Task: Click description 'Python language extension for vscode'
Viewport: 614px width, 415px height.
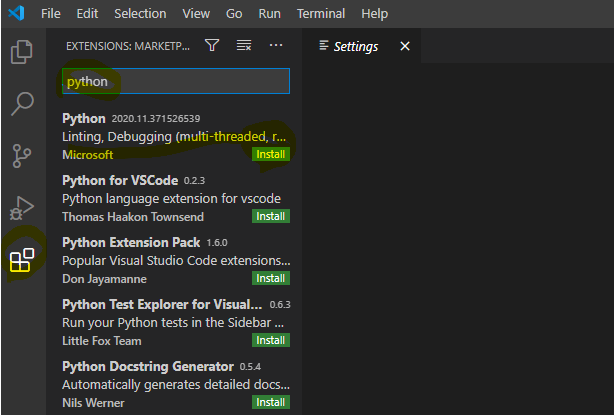Action: [172, 198]
